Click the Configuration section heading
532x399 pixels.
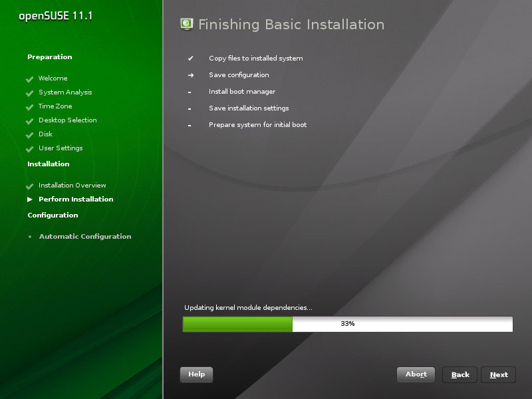click(53, 215)
